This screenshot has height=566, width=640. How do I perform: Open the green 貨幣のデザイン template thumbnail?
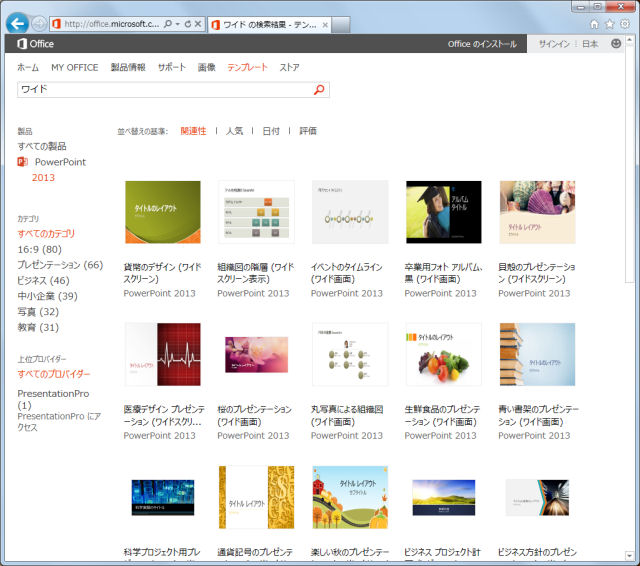coord(162,212)
